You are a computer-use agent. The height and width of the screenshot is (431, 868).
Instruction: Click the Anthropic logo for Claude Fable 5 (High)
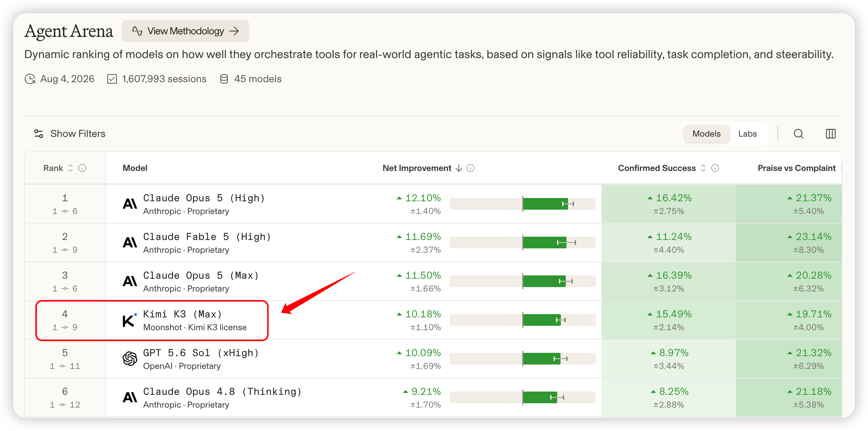130,243
